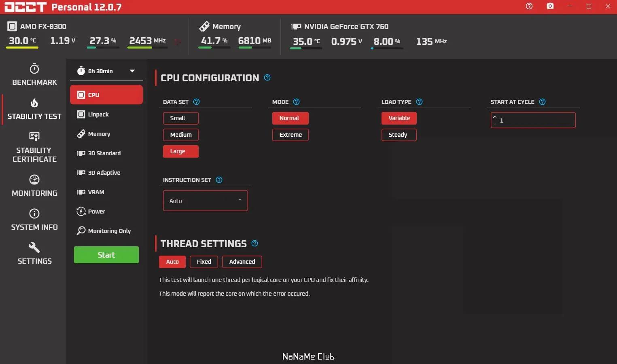Open the Load Type help icon
Screen dimensions: 617x364
point(420,102)
